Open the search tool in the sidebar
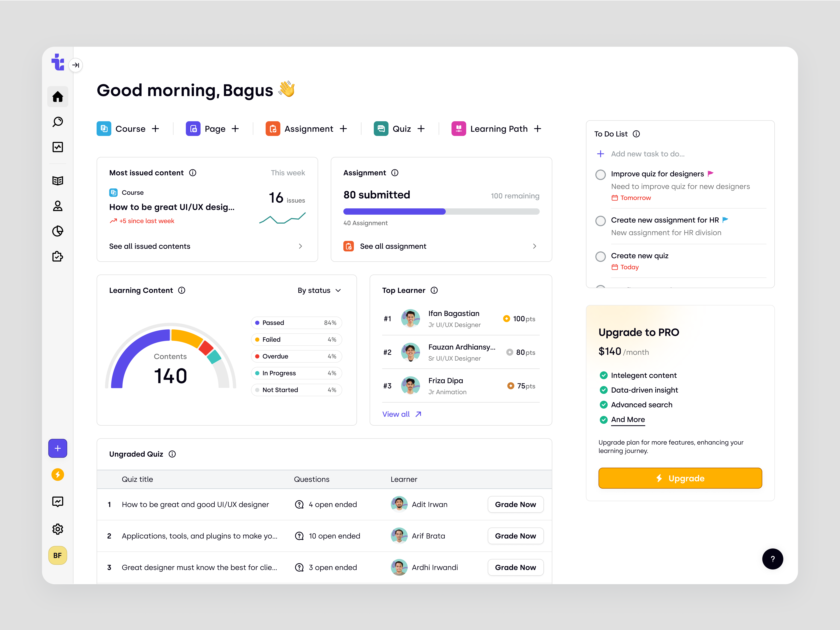840x630 pixels. click(x=57, y=122)
